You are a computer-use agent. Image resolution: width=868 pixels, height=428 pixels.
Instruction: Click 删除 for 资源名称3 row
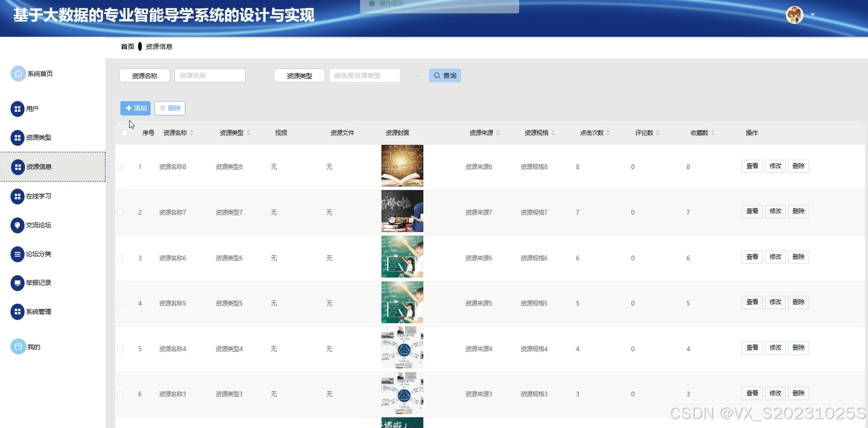tap(798, 393)
